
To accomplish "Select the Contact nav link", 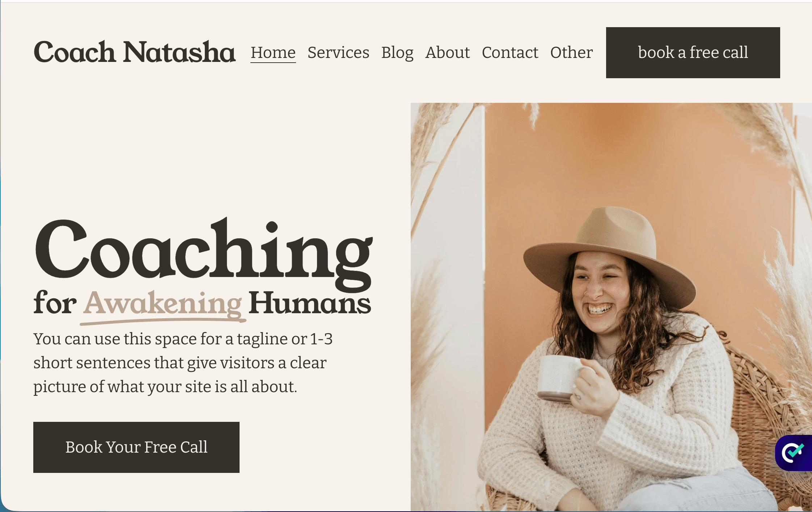I will pos(510,53).
